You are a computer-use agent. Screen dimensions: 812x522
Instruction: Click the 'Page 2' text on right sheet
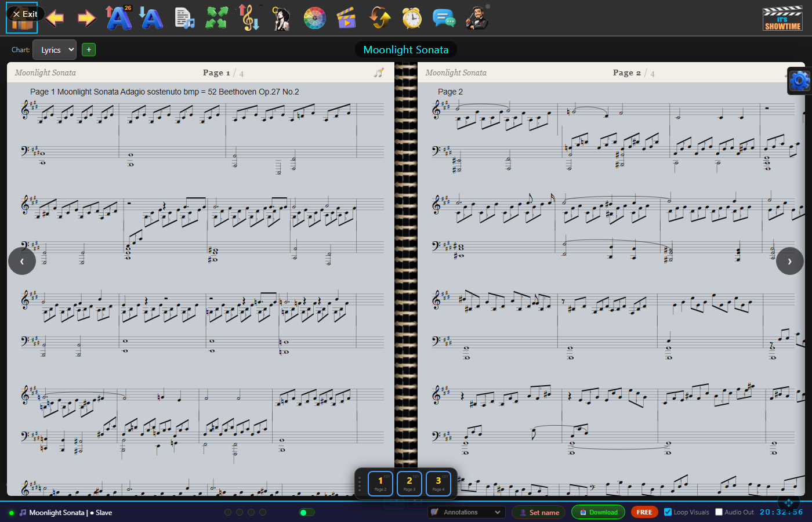point(450,92)
